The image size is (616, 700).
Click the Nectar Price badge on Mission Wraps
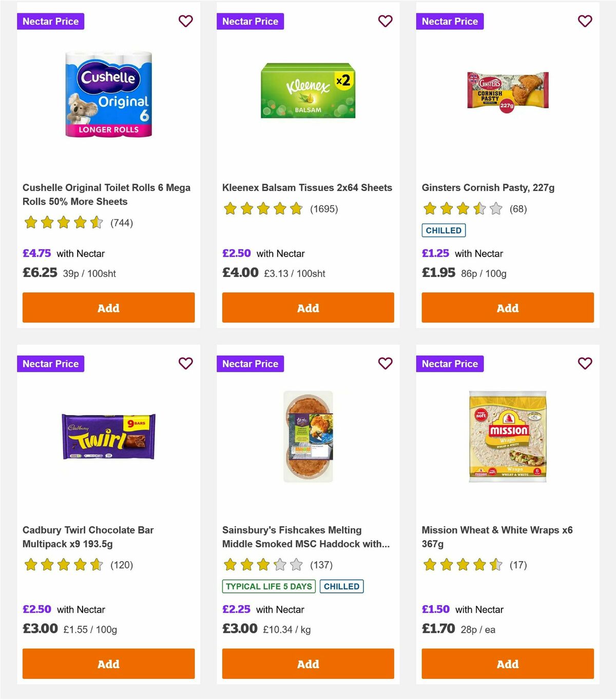click(x=450, y=363)
